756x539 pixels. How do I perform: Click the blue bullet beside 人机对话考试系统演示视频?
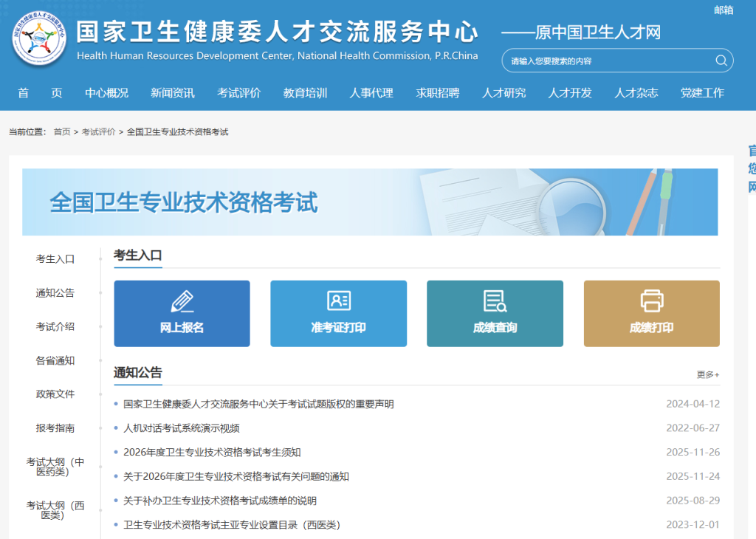coord(116,428)
